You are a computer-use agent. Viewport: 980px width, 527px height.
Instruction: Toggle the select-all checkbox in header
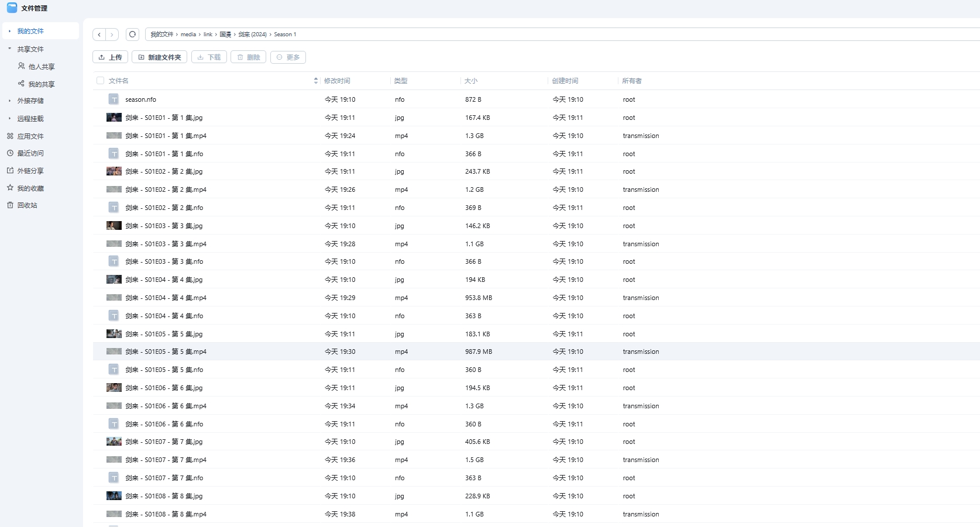click(x=100, y=81)
